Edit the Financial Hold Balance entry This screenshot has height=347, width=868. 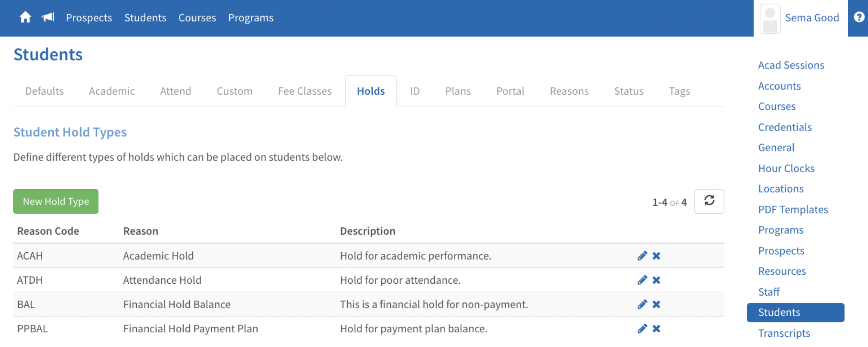coord(642,304)
